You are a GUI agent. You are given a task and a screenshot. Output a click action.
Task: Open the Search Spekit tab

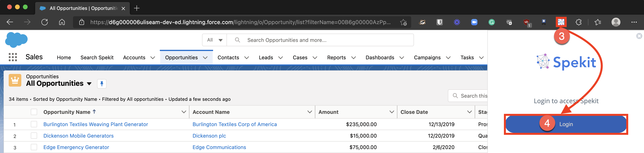[x=97, y=58]
